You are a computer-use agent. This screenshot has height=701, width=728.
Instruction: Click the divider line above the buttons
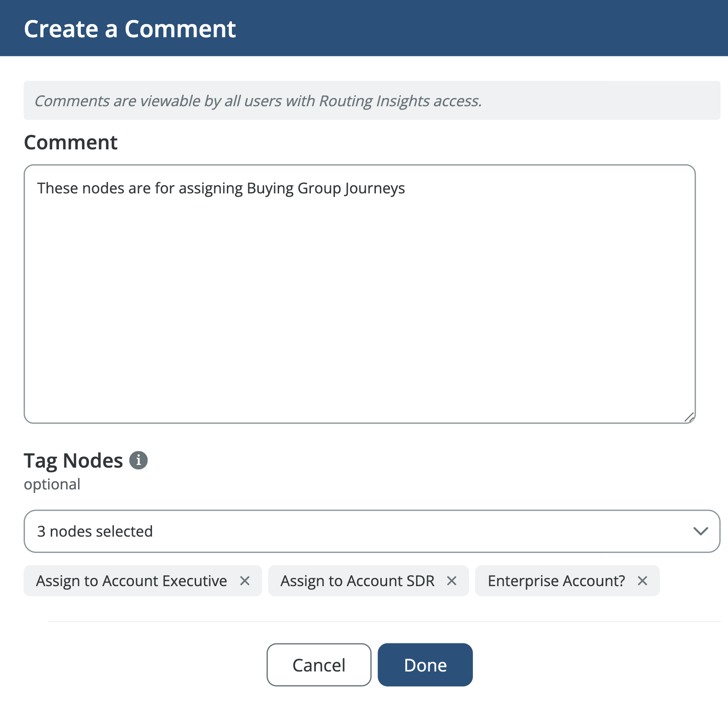[384, 621]
